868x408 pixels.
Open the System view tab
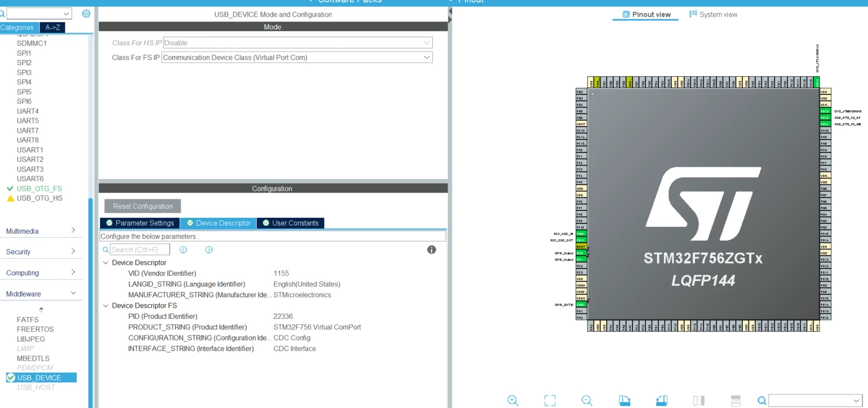[x=713, y=15]
